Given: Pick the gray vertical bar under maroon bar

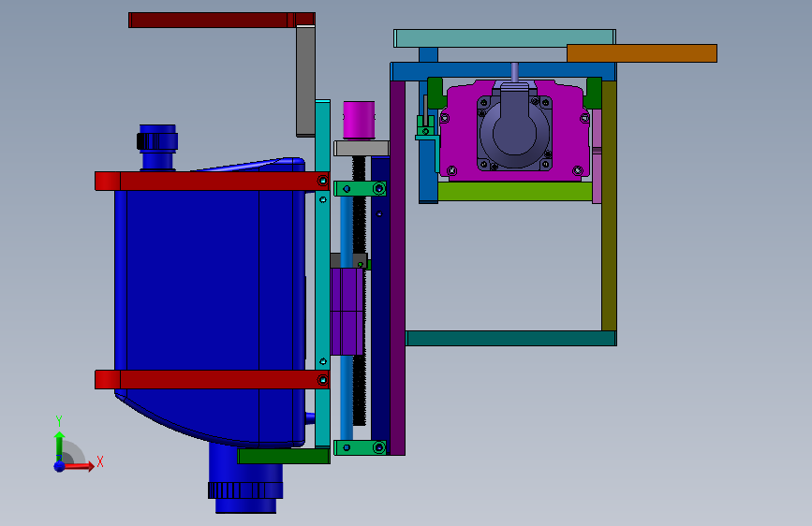Looking at the screenshot, I should [x=305, y=81].
